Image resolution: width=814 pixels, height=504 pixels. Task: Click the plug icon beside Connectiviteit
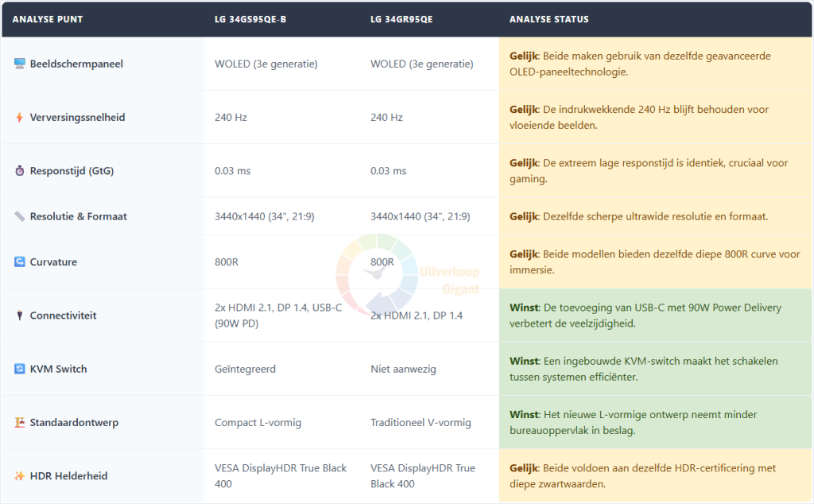click(20, 315)
